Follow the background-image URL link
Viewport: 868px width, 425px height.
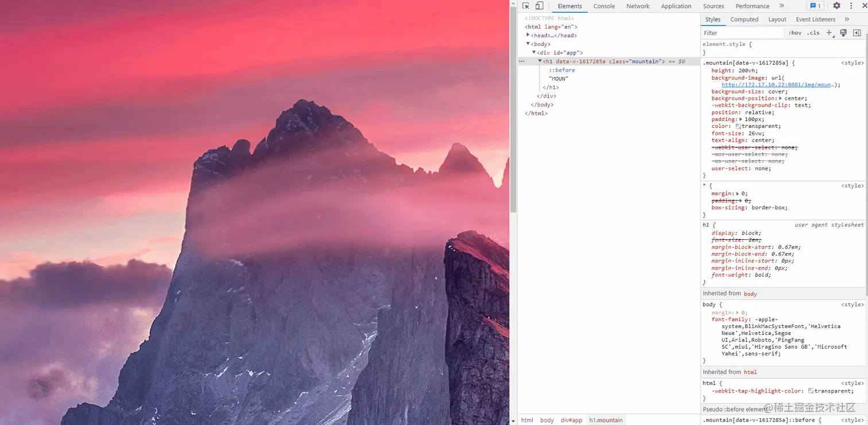[x=777, y=85]
